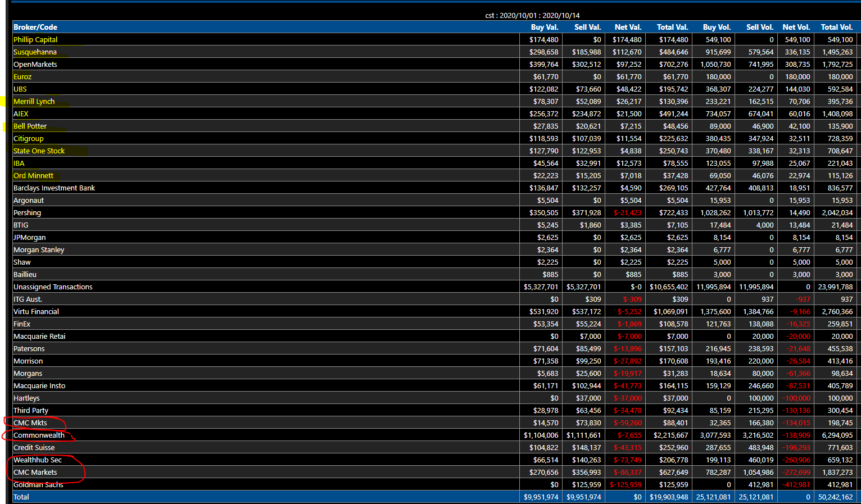Click Susquehanna net volume 336,135
Viewport: 861px width, 504px height.
pyautogui.click(x=797, y=52)
